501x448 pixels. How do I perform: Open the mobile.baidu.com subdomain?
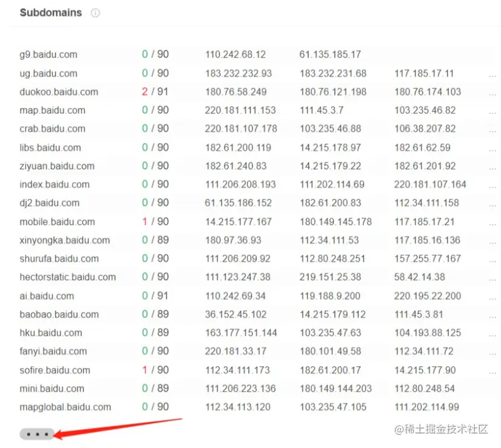(x=57, y=222)
